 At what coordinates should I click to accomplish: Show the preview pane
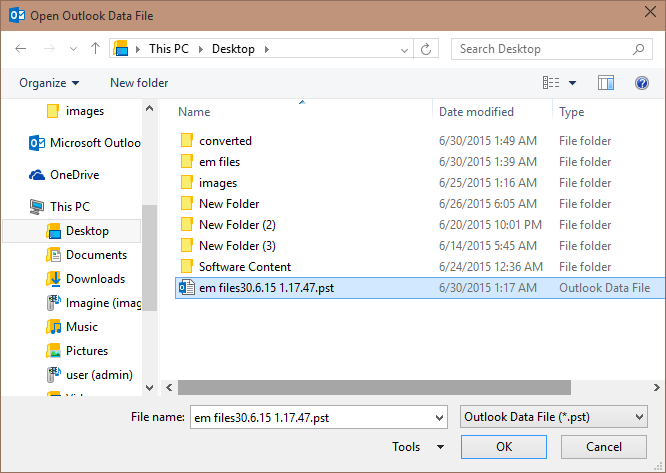click(606, 83)
